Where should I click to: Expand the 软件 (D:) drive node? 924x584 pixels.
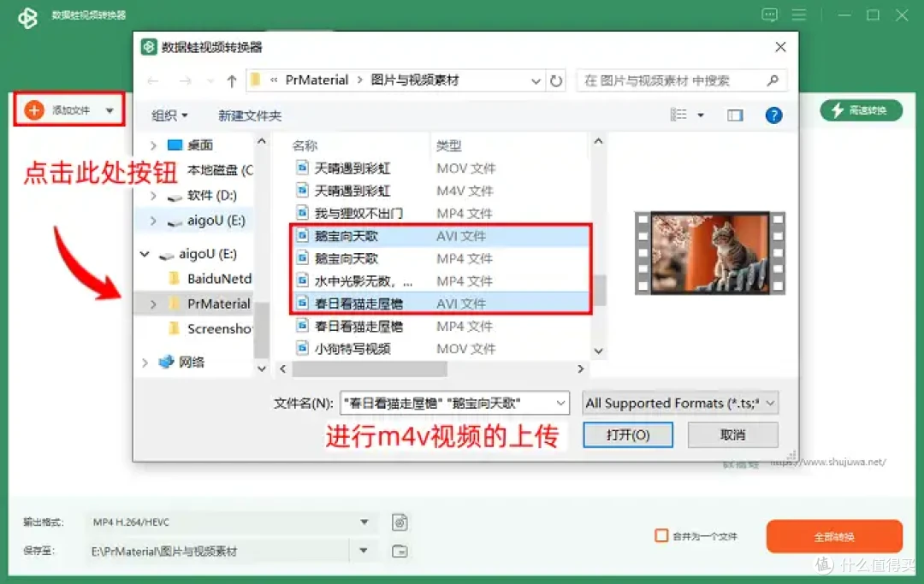pyautogui.click(x=153, y=196)
